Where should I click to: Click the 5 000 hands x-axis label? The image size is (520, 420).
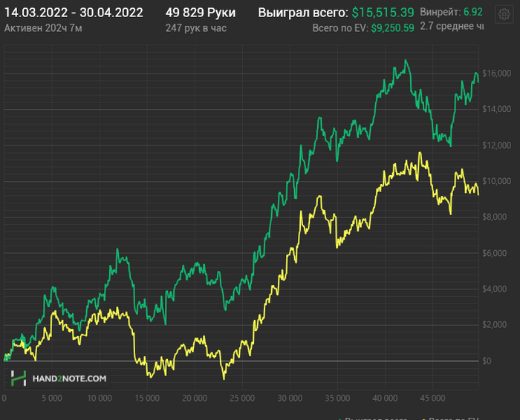click(52, 398)
